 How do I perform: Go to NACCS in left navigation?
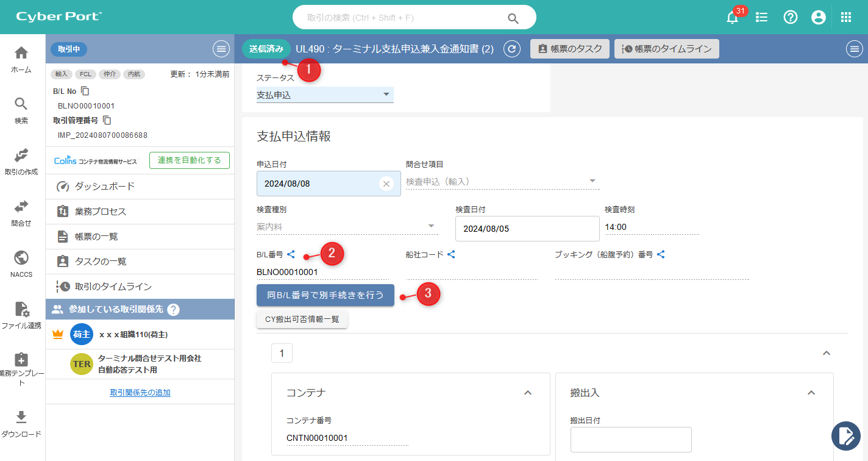pyautogui.click(x=21, y=263)
